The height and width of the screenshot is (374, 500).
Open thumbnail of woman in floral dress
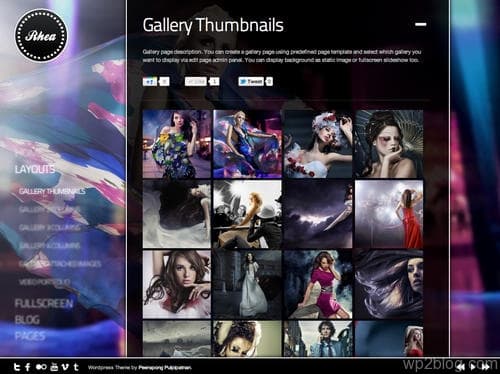point(177,144)
